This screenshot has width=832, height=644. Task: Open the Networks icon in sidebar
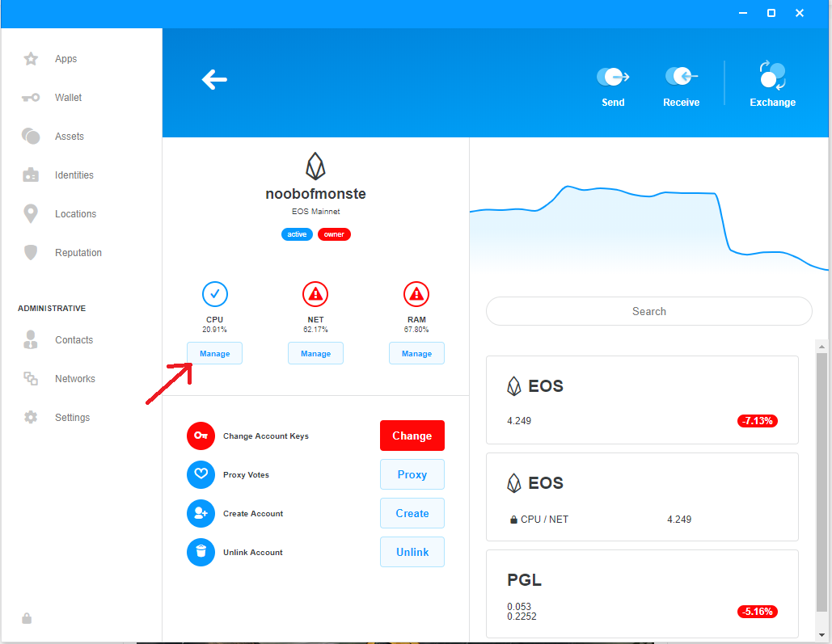click(31, 378)
